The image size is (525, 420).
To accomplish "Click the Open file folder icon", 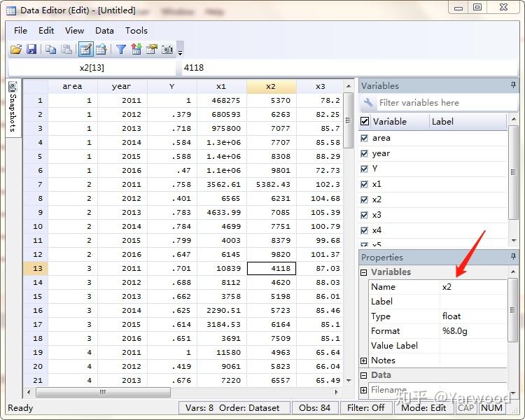I will coord(15,49).
